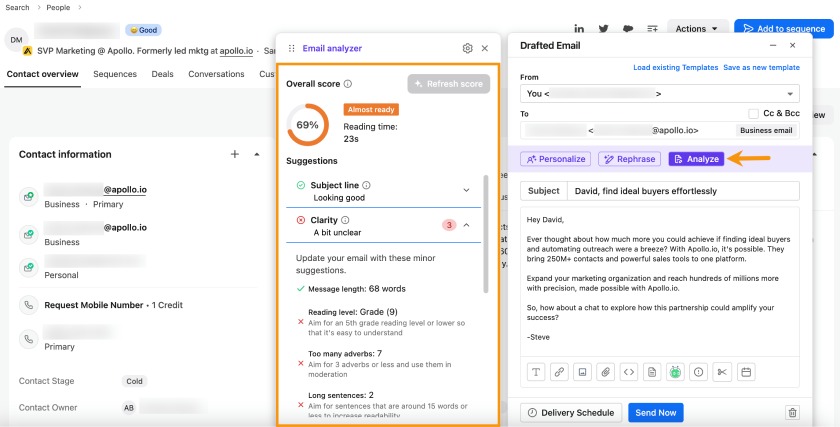
Task: Click the text formatting T icon
Action: pyautogui.click(x=536, y=372)
